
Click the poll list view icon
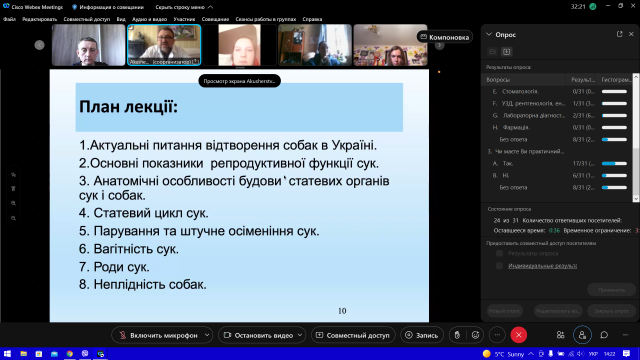pos(493,52)
